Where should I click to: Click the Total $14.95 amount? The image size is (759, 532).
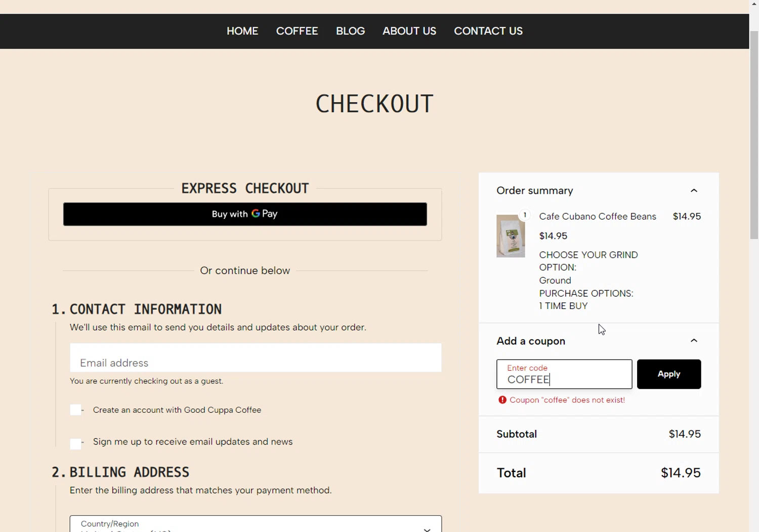pos(681,473)
